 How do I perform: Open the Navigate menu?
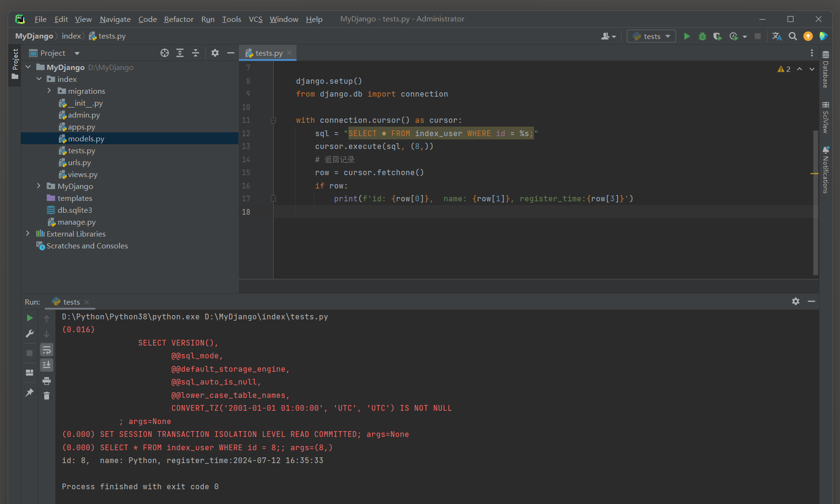click(x=115, y=19)
